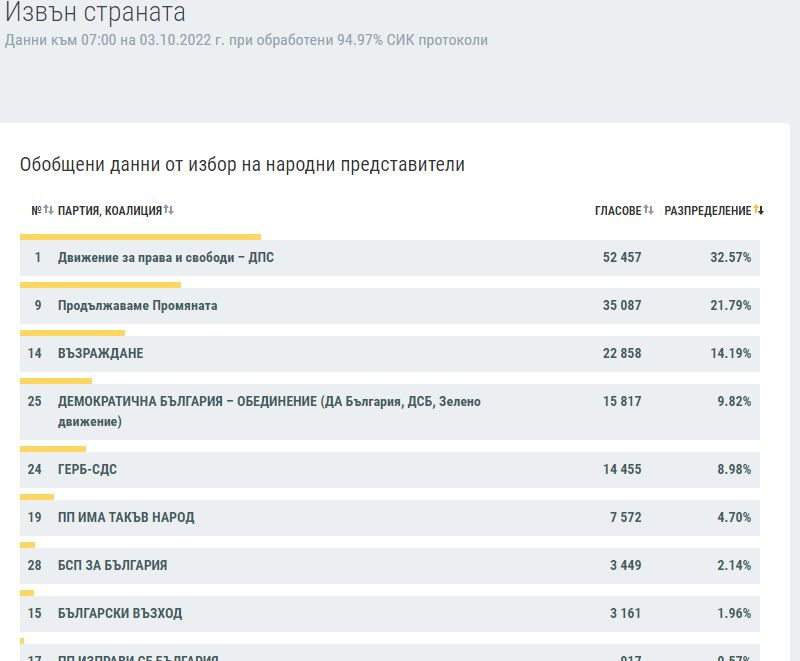Image resolution: width=800 pixels, height=661 pixels.
Task: Click party number 25 cell
Action: 35,401
